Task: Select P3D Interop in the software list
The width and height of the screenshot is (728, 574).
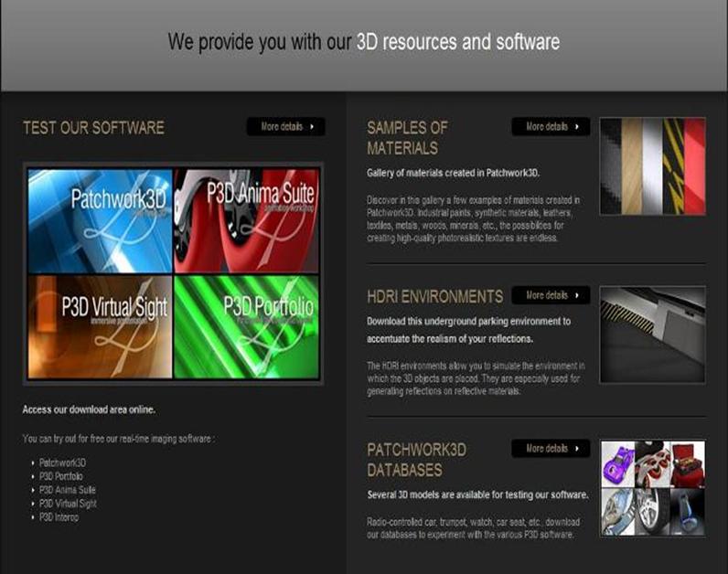Action: point(59,517)
